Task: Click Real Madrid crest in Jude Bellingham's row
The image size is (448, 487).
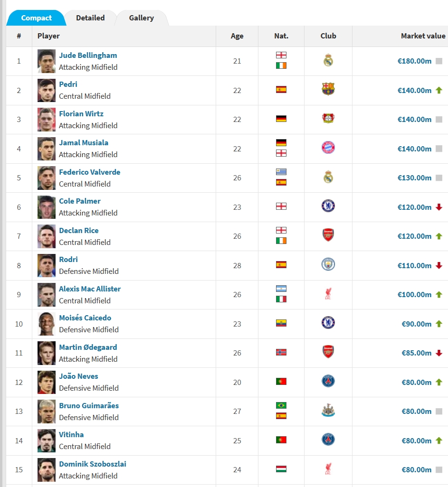Action: [x=328, y=61]
